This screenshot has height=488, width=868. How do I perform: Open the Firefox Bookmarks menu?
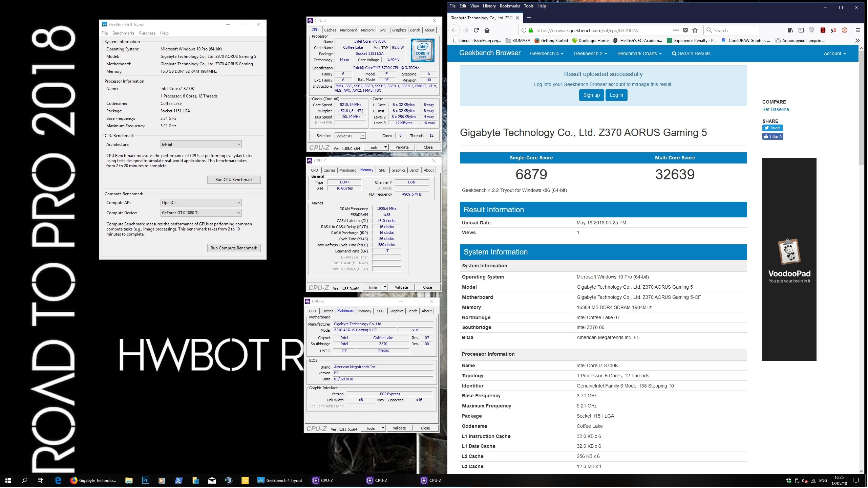pos(510,6)
